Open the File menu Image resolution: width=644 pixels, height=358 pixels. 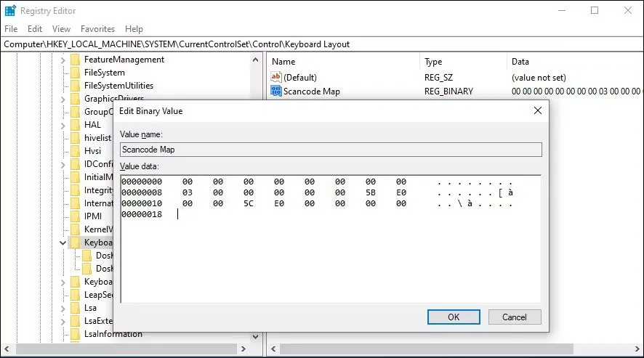(11, 29)
